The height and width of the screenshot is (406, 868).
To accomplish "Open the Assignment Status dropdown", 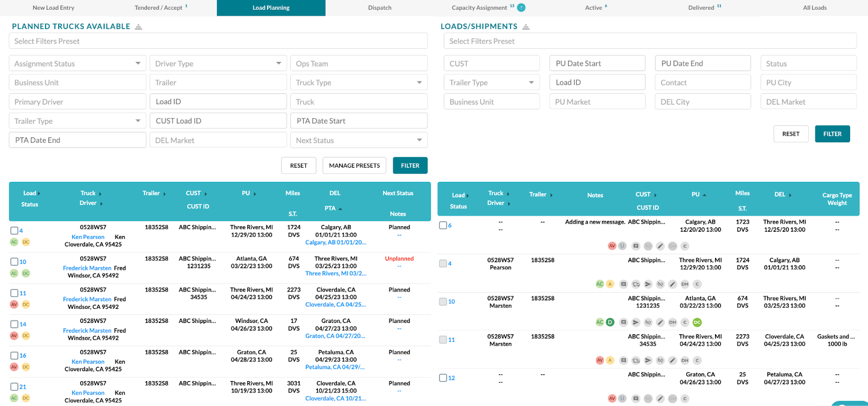I will click(x=78, y=64).
